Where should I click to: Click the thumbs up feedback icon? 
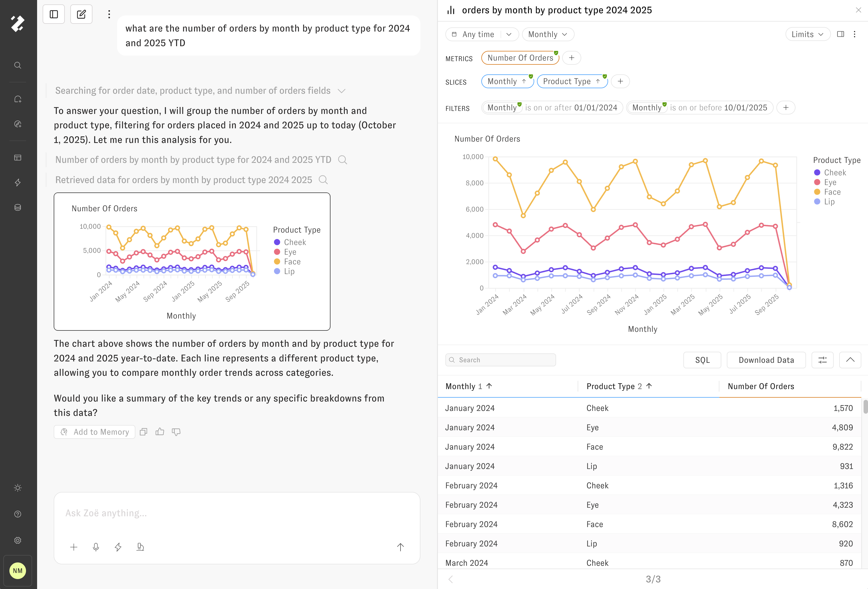tap(160, 432)
